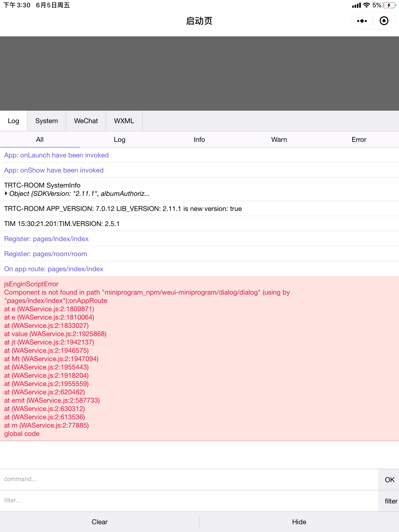Tap stack line 'at (WAService.js:2:1833027)'
Image resolution: width=399 pixels, height=532 pixels.
pos(46,325)
